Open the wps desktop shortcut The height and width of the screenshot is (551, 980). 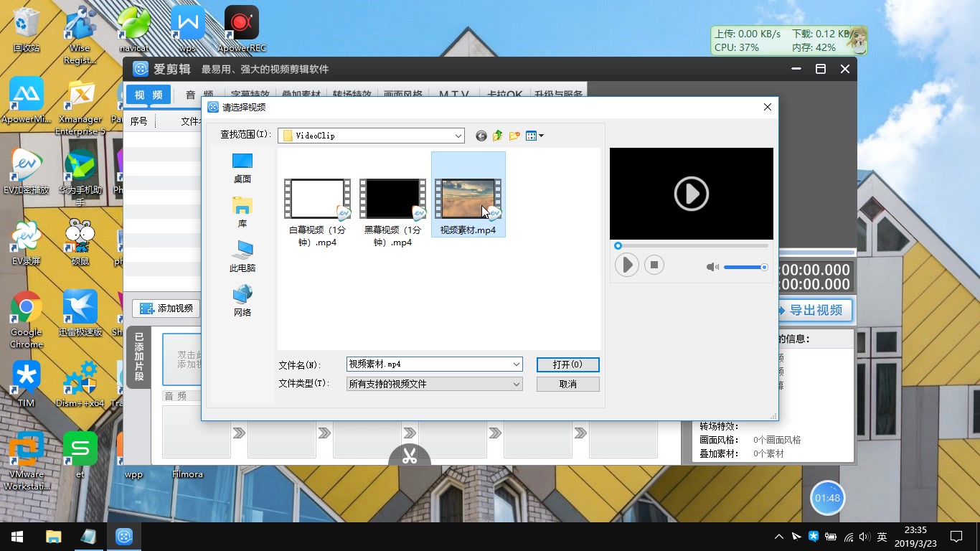coord(187,29)
